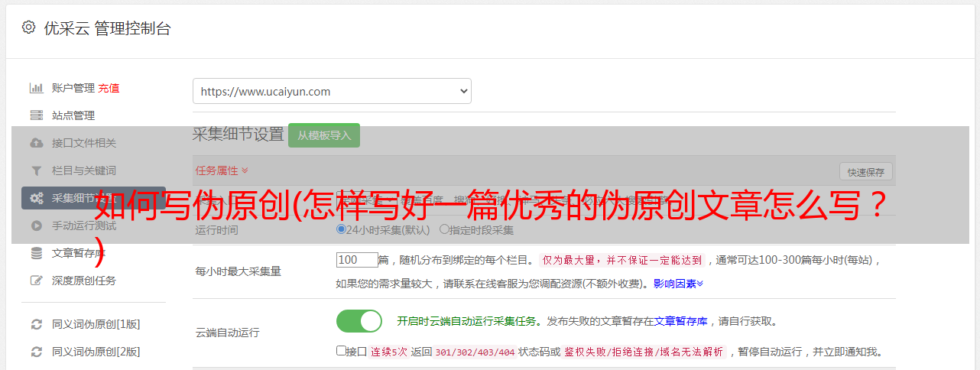Click the filter icon for 栏目与关键词
The image size is (980, 370).
pyautogui.click(x=36, y=170)
